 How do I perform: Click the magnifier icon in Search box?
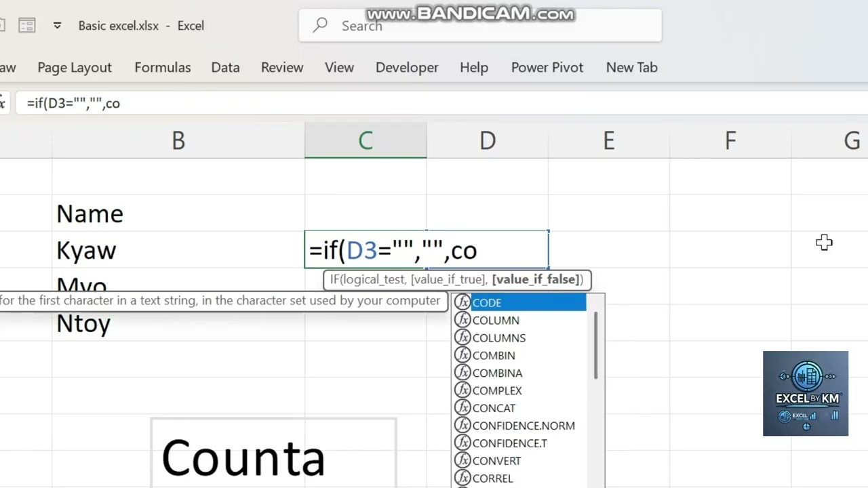click(320, 26)
